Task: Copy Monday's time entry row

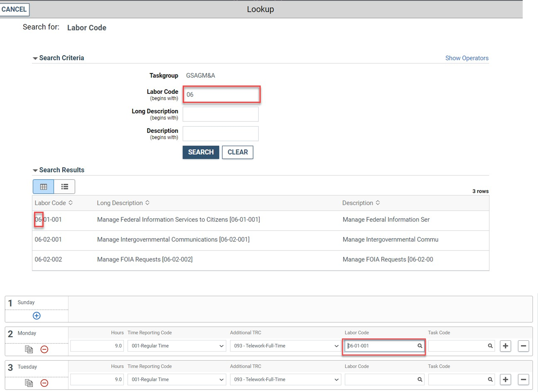Action: 29,349
